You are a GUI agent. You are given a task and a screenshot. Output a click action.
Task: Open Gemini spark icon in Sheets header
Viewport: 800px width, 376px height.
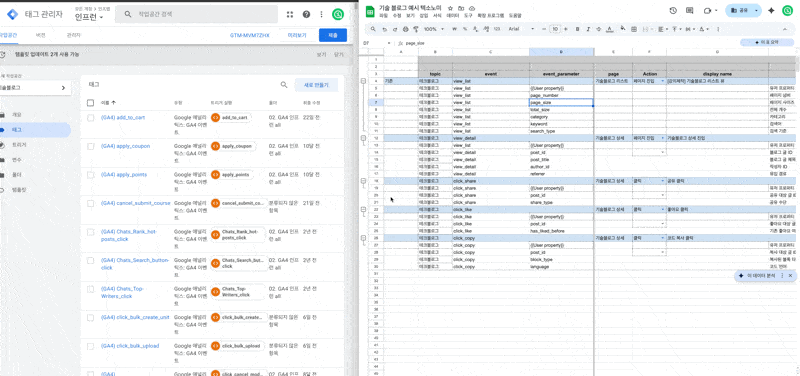[771, 10]
